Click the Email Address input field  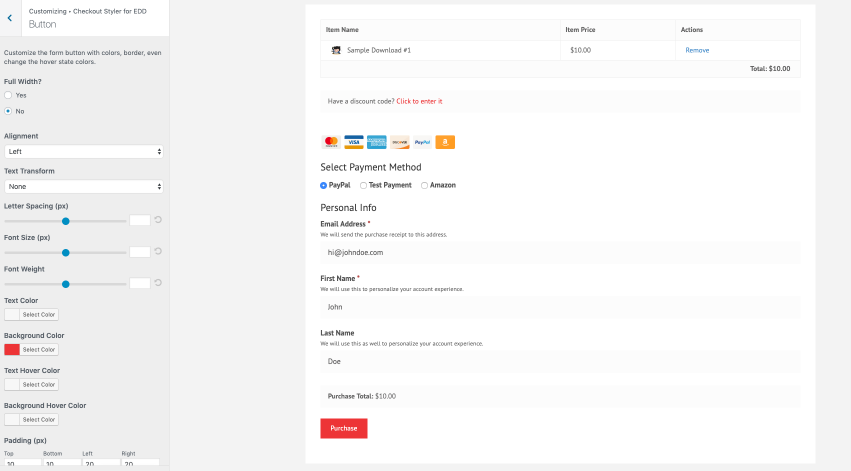[x=560, y=252]
